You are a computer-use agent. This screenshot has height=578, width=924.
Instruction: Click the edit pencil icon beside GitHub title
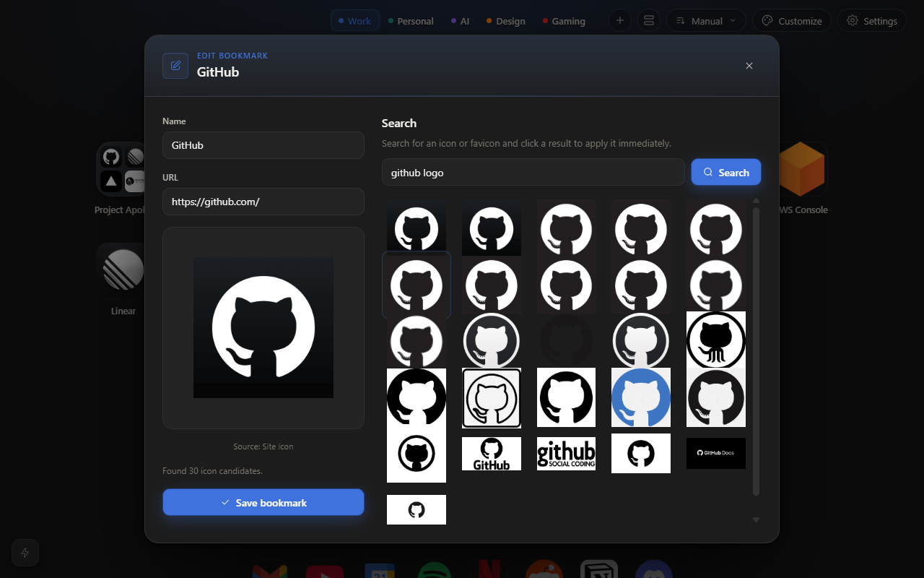pos(175,66)
